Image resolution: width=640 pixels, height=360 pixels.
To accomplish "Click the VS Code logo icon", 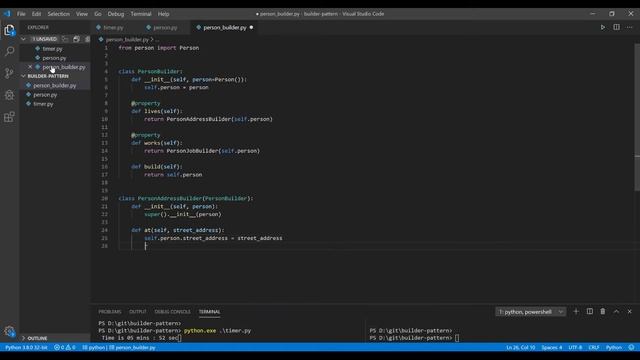I will pos(7,13).
